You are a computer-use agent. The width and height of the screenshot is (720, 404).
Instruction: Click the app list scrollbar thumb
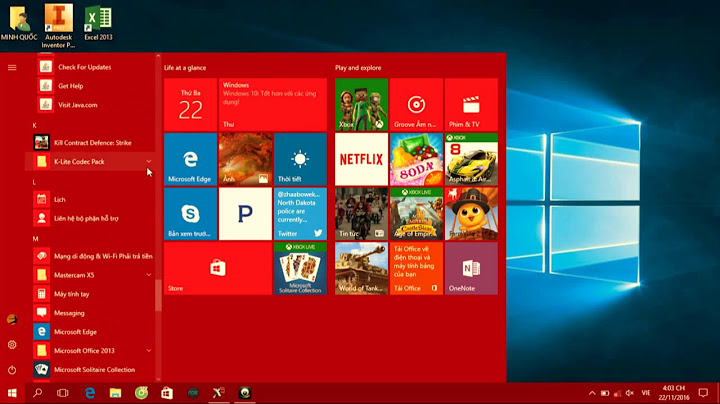tap(158, 296)
